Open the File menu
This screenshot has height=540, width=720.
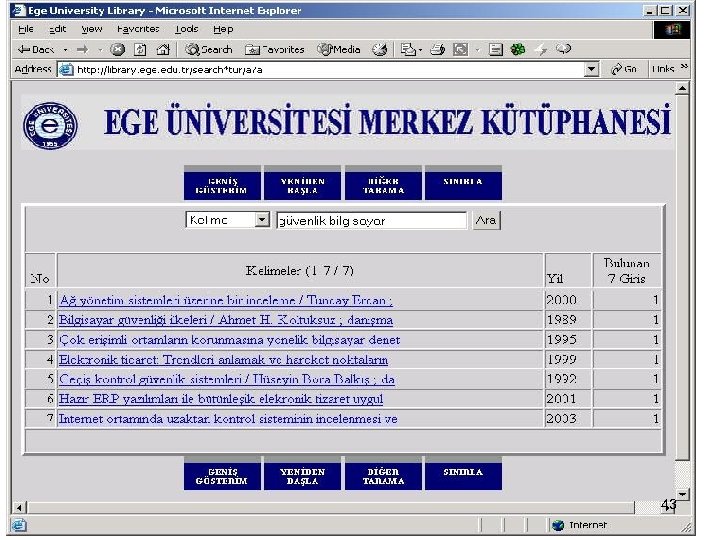[x=26, y=29]
